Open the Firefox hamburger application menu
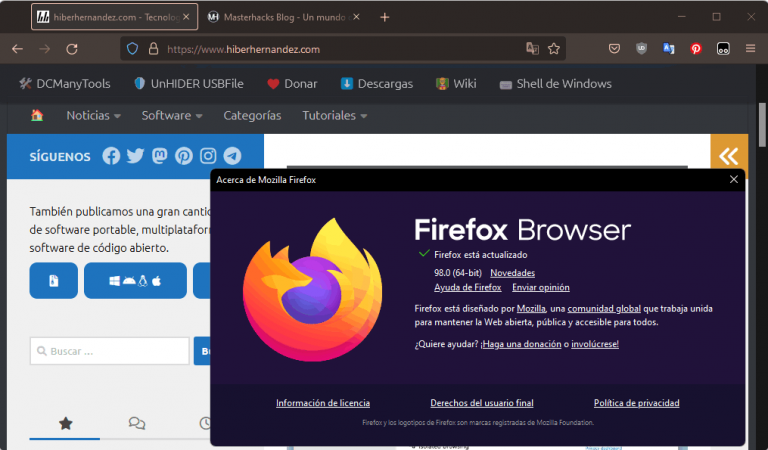 click(x=750, y=48)
